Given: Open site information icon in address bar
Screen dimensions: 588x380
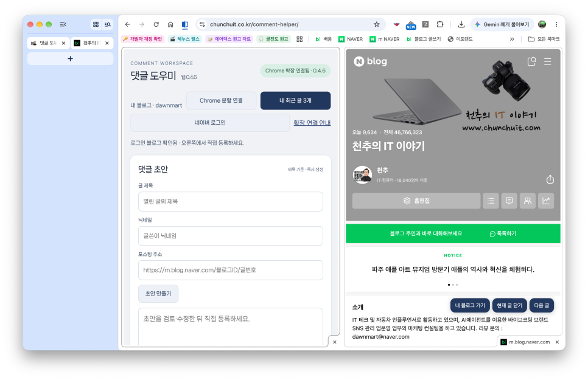Looking at the screenshot, I should (202, 24).
